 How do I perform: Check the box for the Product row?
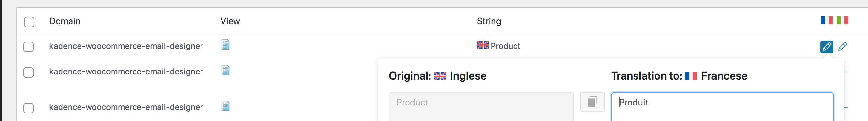point(29,47)
